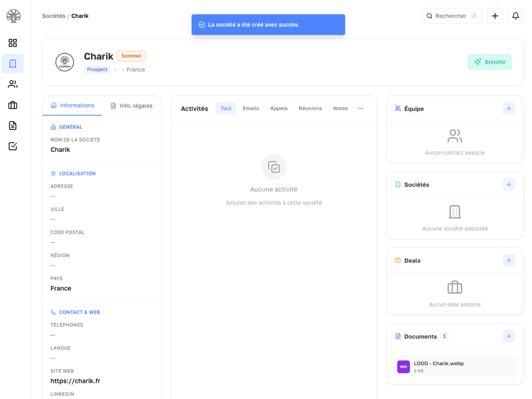Add a contact to the Équipe panel
The width and height of the screenshot is (532, 399).
click(509, 109)
